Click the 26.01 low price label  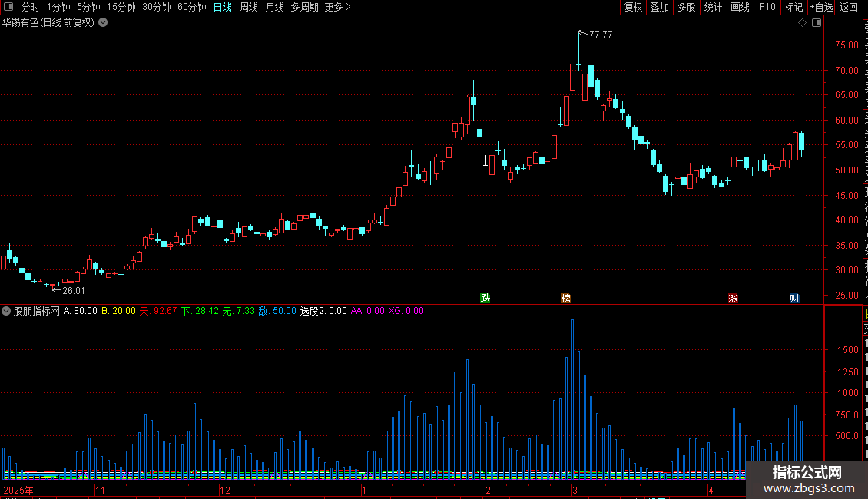click(74, 291)
